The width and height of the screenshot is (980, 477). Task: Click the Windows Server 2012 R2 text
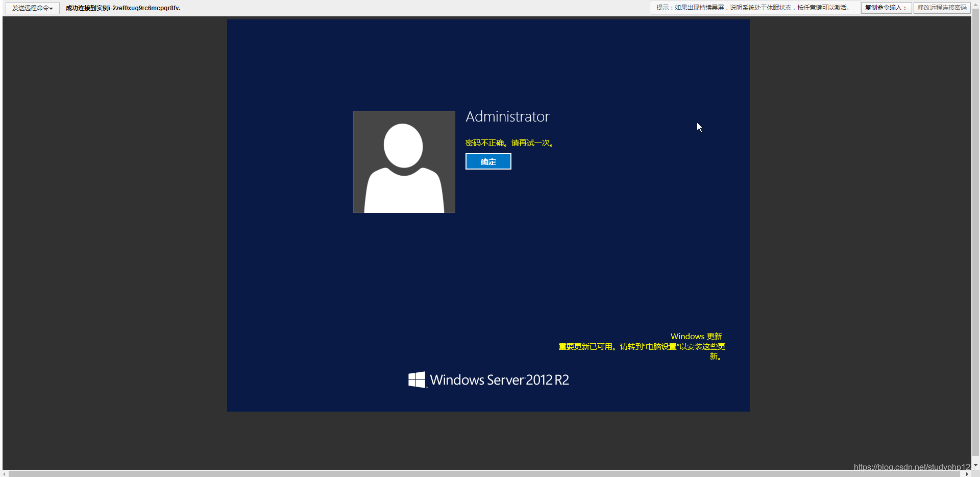499,380
